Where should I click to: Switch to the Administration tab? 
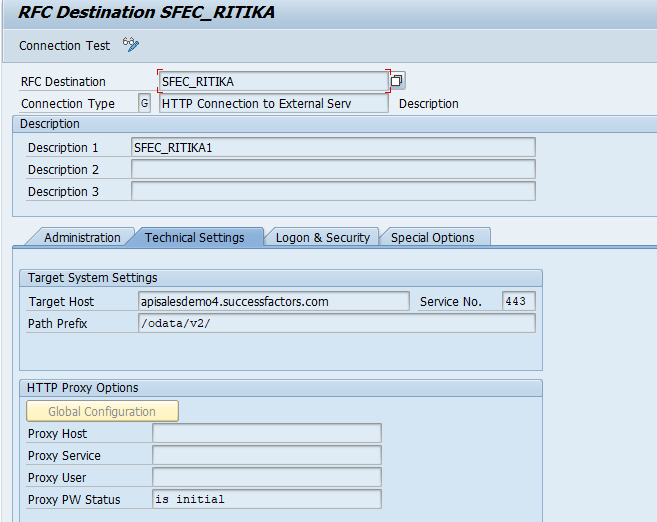82,238
